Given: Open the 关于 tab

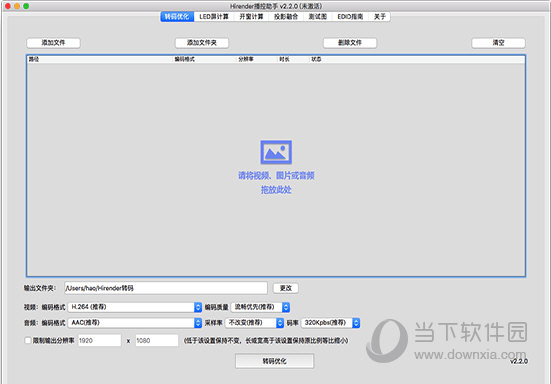Looking at the screenshot, I should click(380, 17).
